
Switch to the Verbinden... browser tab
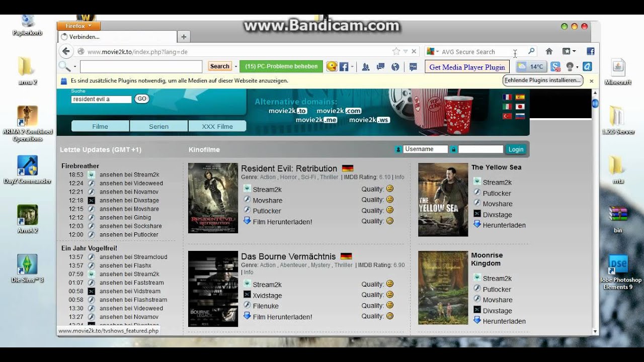pos(118,37)
